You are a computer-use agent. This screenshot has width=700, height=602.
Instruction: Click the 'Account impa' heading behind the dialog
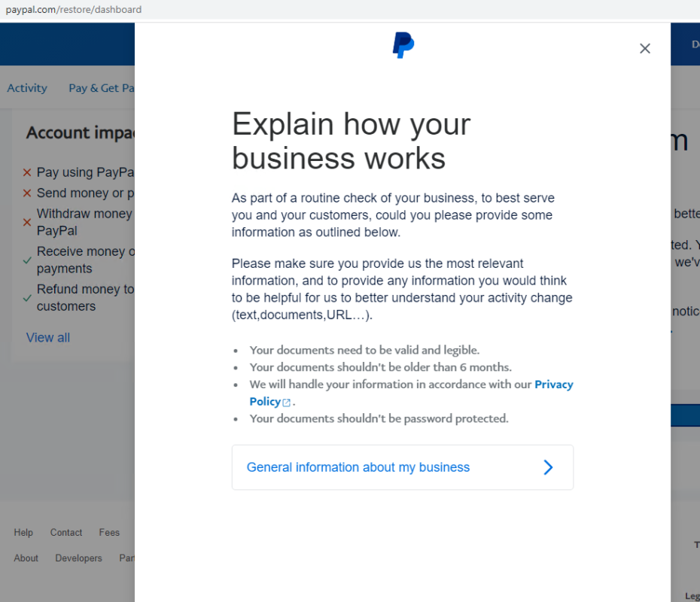[x=81, y=132]
